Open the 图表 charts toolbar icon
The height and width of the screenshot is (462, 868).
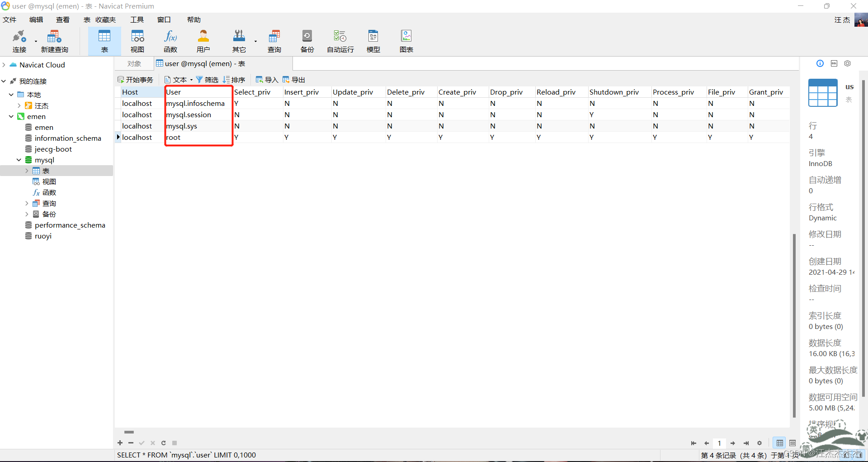(x=406, y=41)
